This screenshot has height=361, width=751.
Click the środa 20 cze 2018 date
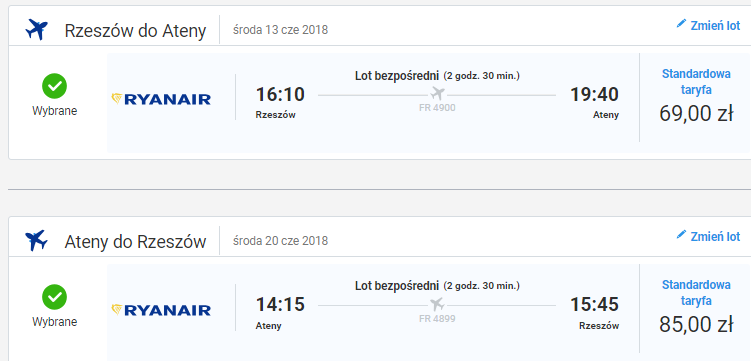(280, 240)
